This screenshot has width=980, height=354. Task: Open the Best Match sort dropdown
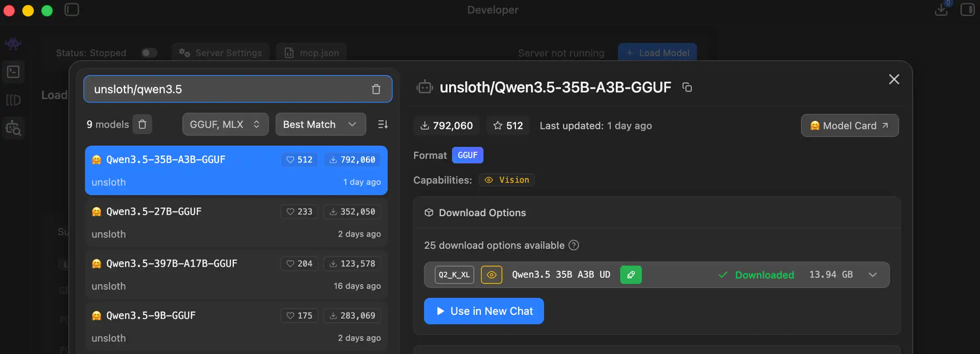(320, 124)
